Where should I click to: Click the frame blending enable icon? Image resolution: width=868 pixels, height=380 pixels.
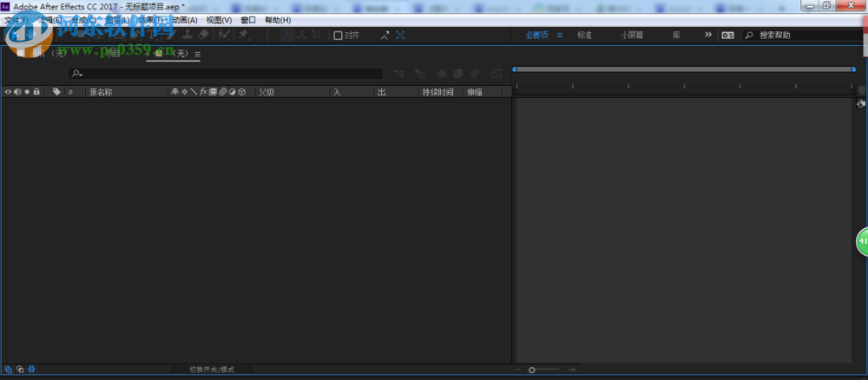tap(457, 74)
